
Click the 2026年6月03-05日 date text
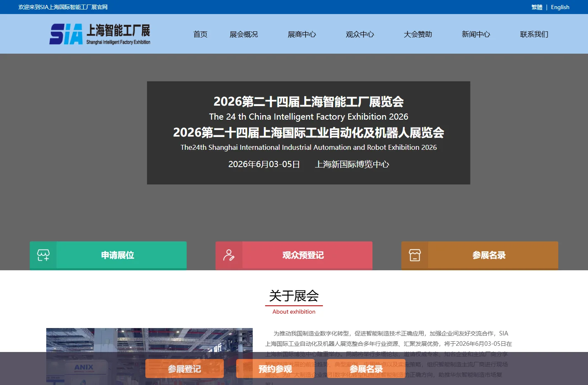click(264, 164)
